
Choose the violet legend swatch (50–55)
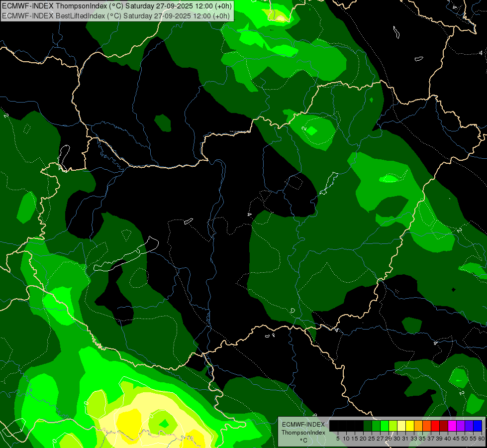[x=469, y=426]
